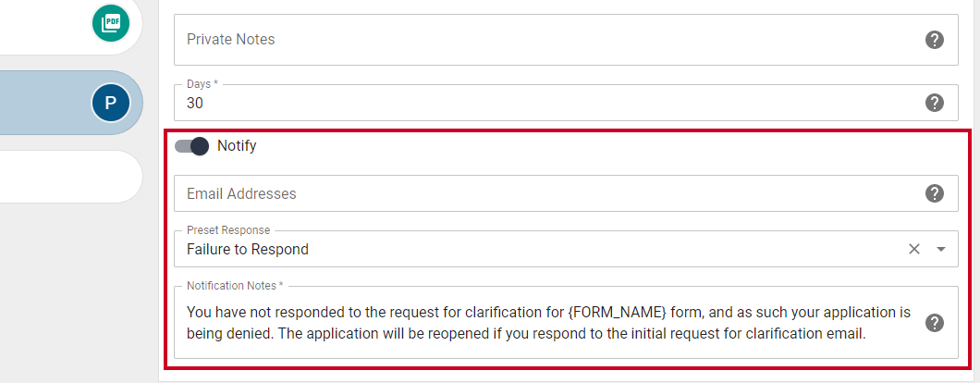Clear the Failure to Respond preset

[913, 249]
